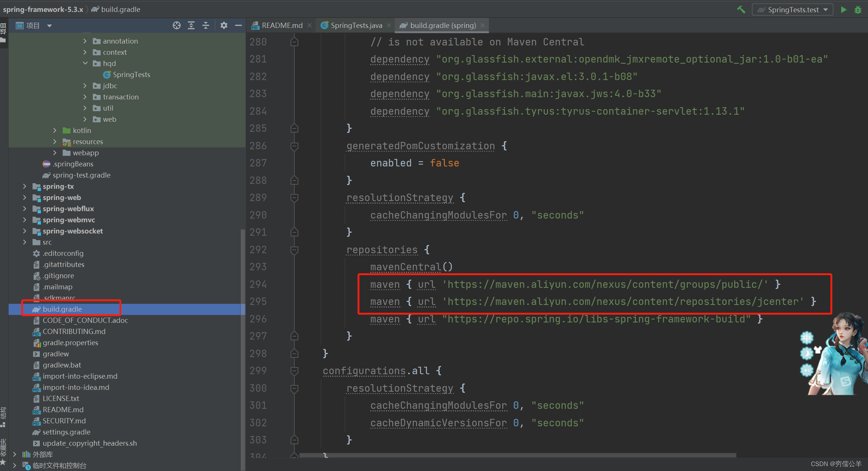The image size is (868, 471).
Task: Run SpringTests.test with green play button
Action: (844, 10)
